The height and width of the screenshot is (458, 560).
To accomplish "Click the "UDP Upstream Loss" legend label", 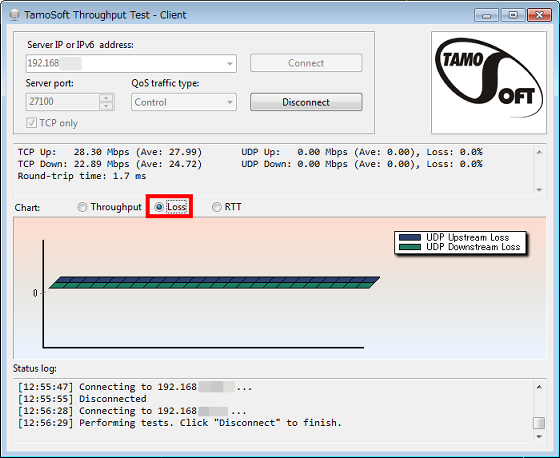I will coord(468,238).
